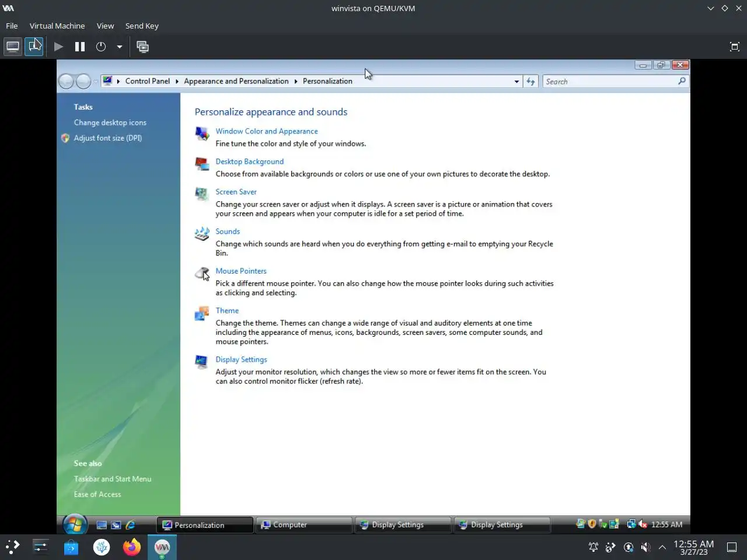Click Show Desktop quick launch icon
Screen dimensions: 747x560
tap(102, 525)
